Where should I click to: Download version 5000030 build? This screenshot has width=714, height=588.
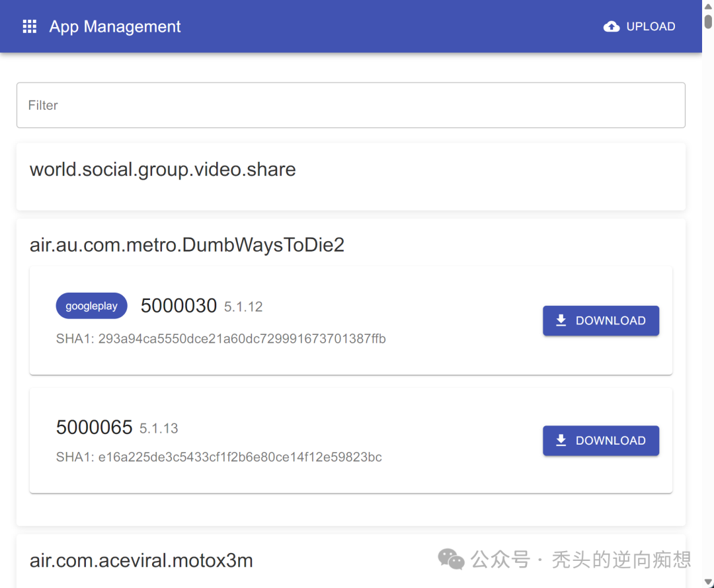click(x=600, y=321)
